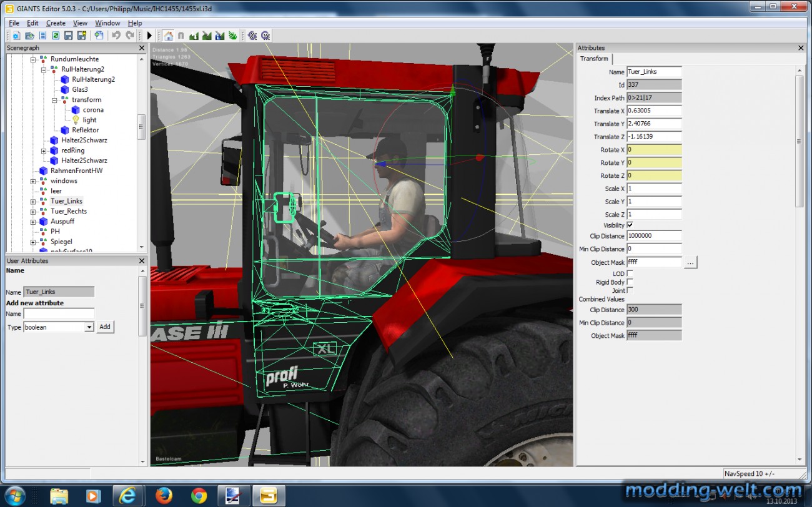Viewport: 812px width, 507px height.
Task: Click the Rotate Y input field
Action: pos(654,162)
